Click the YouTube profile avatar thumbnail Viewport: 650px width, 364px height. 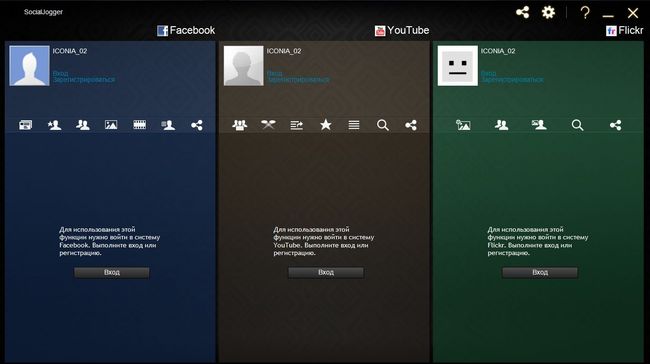pyautogui.click(x=243, y=66)
